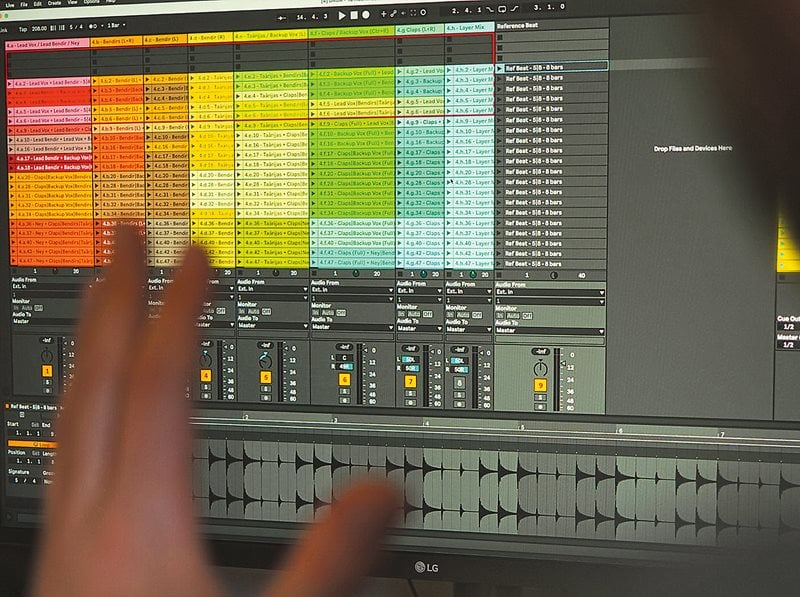Open Audio To 'Master' dropdown on track 5
The height and width of the screenshot is (597, 800).
pyautogui.click(x=272, y=326)
